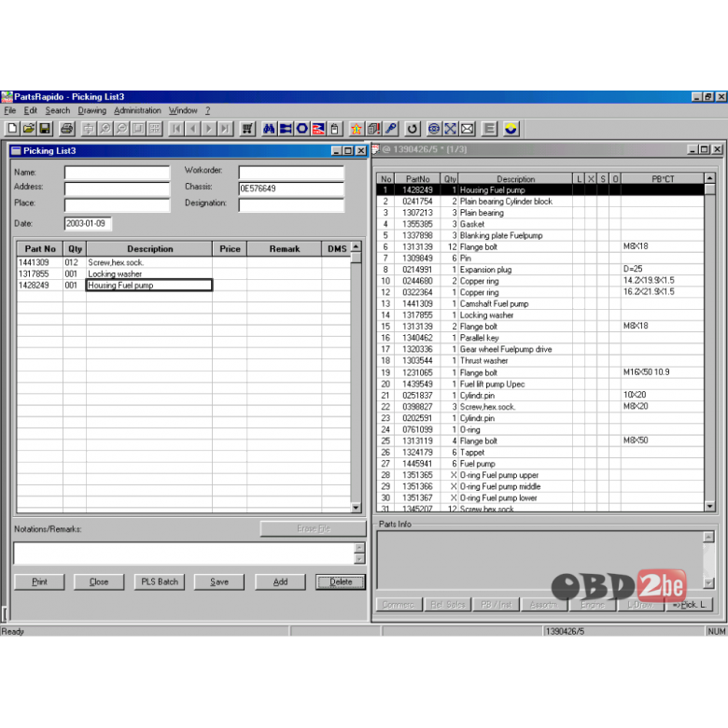Viewport: 728px width, 728px height.
Task: Select the Housing Fuel pump cell in picking list
Action: (x=149, y=285)
